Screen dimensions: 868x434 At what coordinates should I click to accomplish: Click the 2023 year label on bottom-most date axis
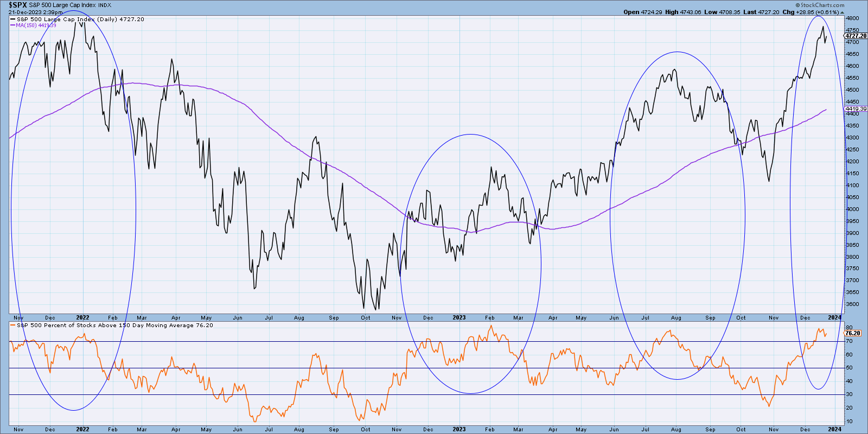459,429
